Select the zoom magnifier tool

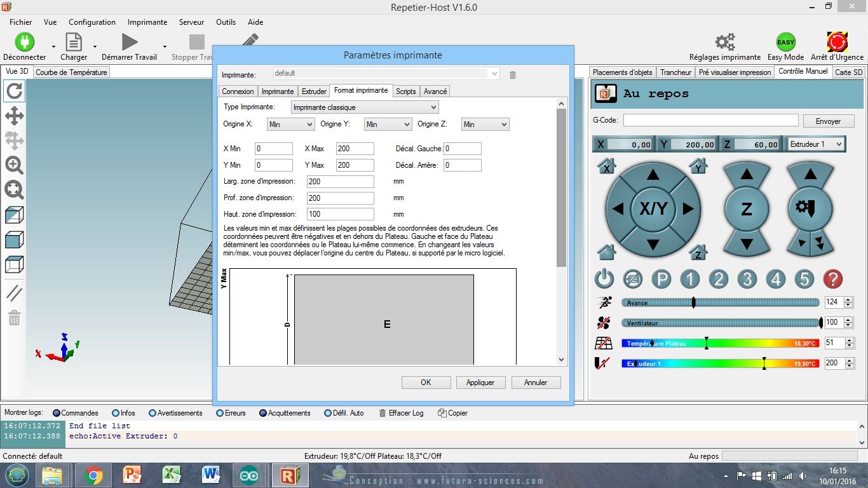14,165
